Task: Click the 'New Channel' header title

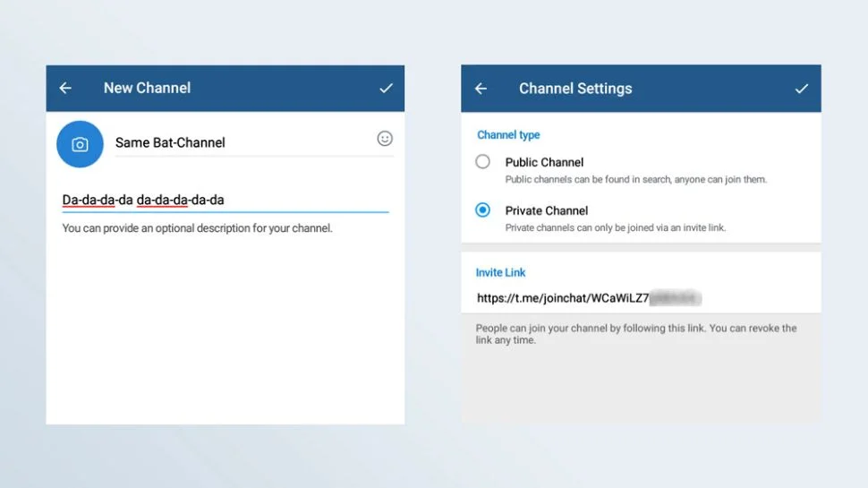Action: 147,88
